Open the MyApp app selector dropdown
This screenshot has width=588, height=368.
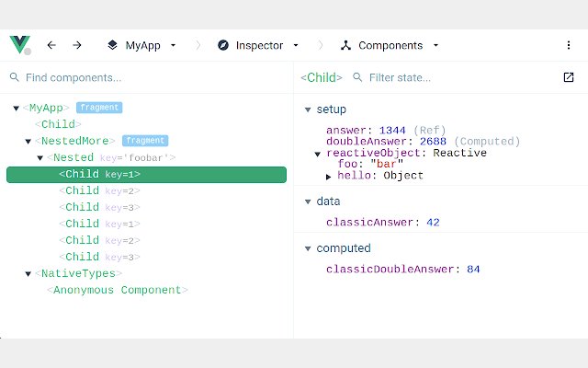[x=173, y=45]
